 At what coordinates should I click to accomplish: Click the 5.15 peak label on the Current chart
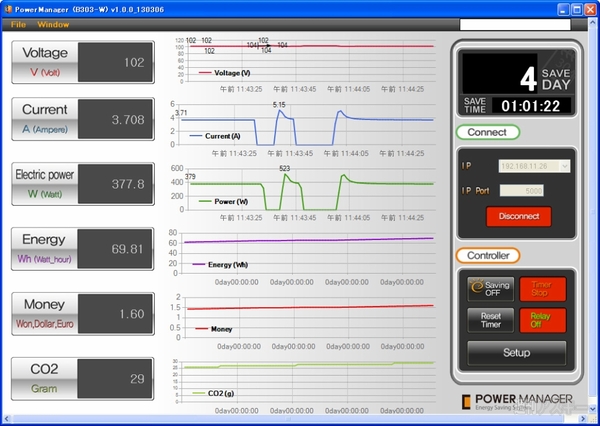279,104
